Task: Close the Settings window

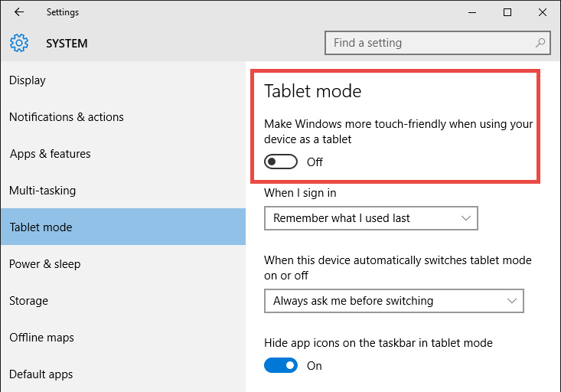Action: tap(543, 12)
